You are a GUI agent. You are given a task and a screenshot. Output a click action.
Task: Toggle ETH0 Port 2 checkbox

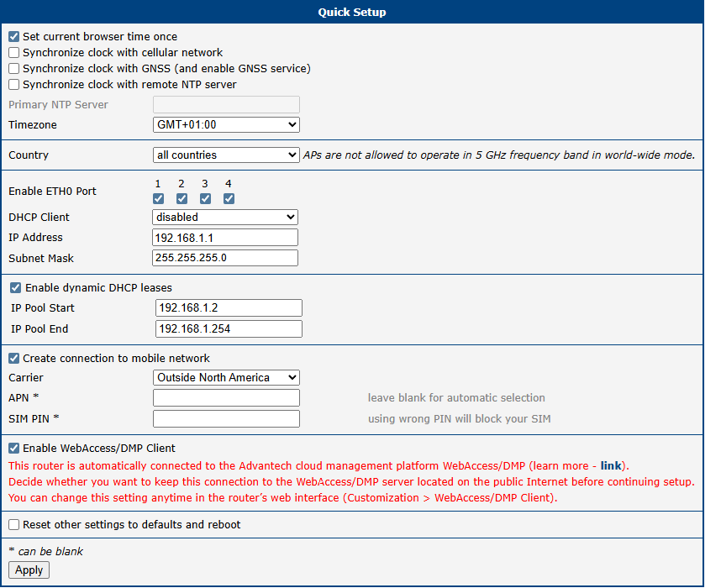[182, 199]
